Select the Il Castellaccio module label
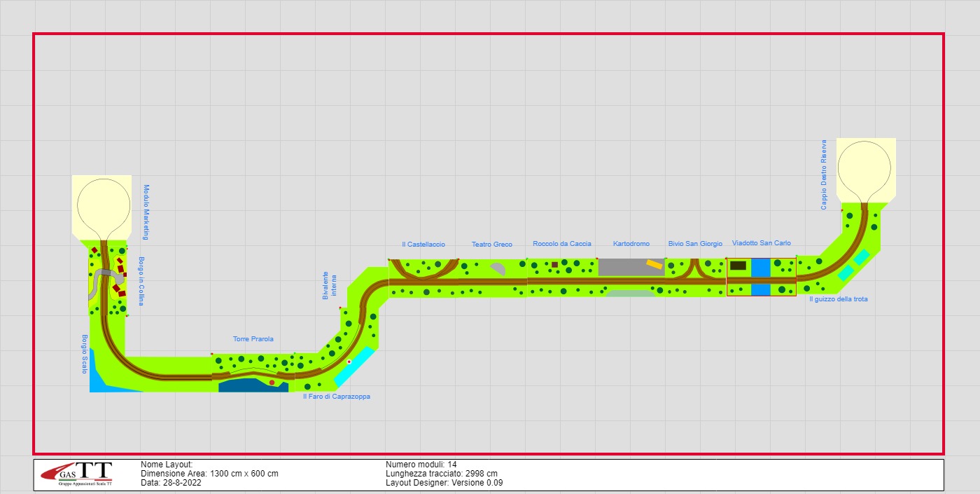This screenshot has width=980, height=494. tap(423, 245)
